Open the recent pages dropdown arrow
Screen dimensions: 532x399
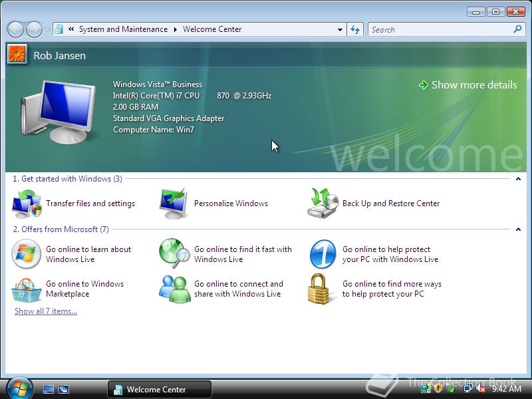(47, 29)
